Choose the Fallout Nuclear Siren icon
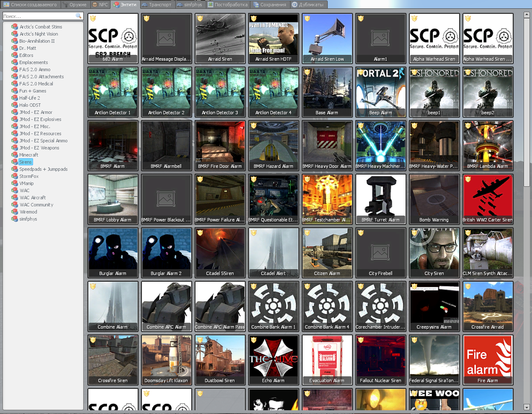 (381, 360)
